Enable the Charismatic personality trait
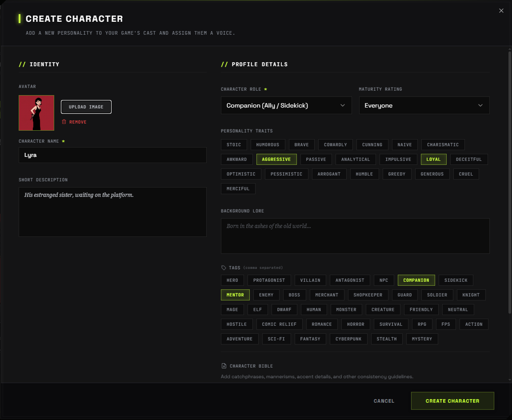This screenshot has width=512, height=420. click(x=443, y=145)
